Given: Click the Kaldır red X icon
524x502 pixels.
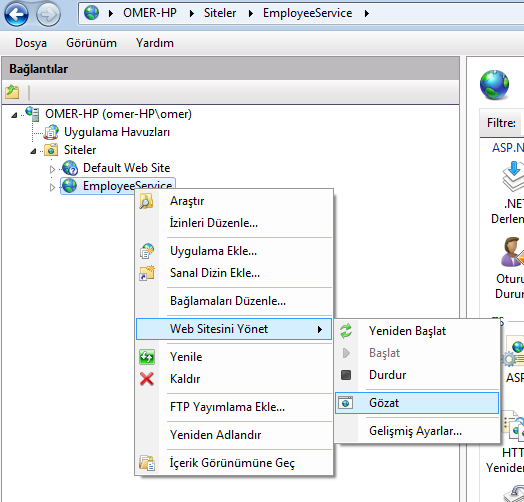Looking at the screenshot, I should pos(147,379).
